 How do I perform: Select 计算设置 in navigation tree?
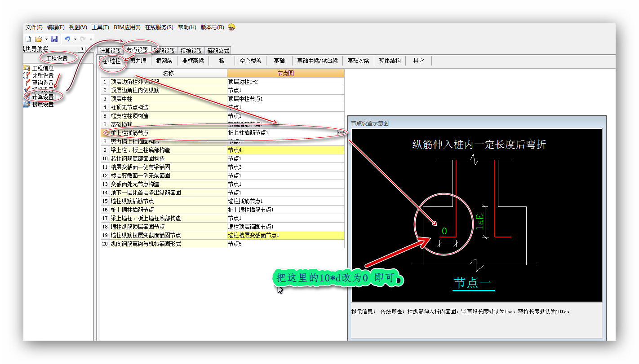[x=43, y=97]
